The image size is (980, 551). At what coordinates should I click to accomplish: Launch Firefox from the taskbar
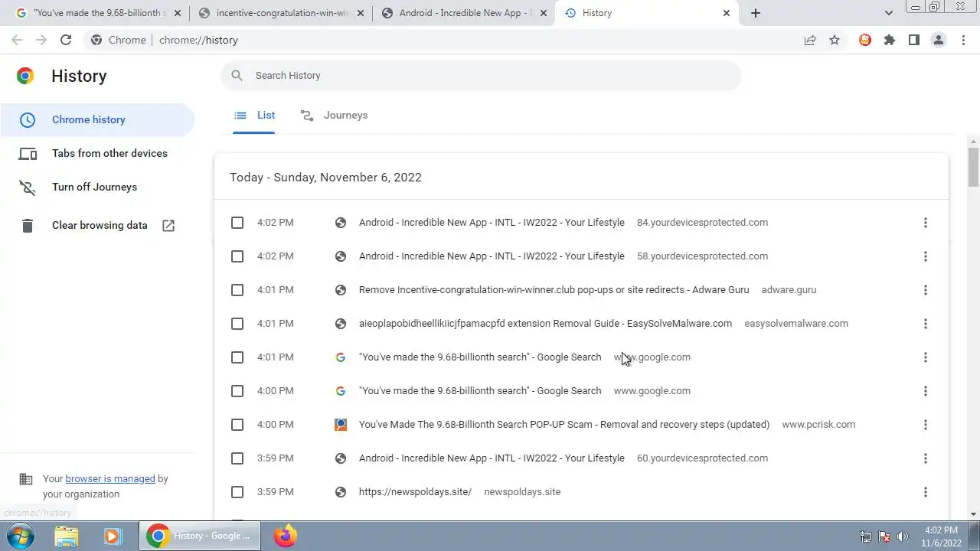coord(286,536)
